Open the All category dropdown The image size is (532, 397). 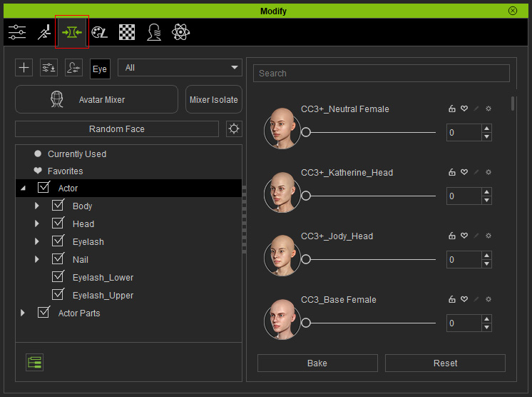[x=180, y=68]
